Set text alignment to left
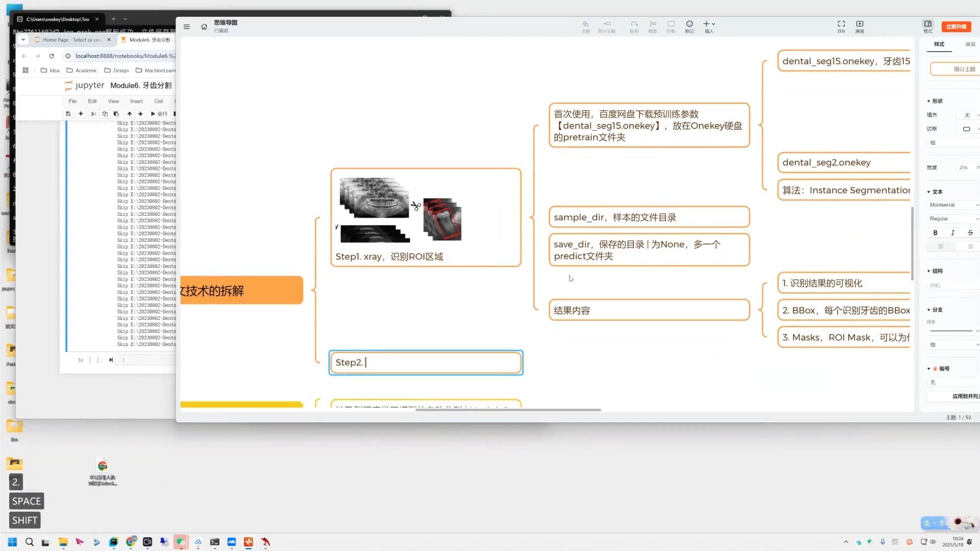 click(x=941, y=246)
